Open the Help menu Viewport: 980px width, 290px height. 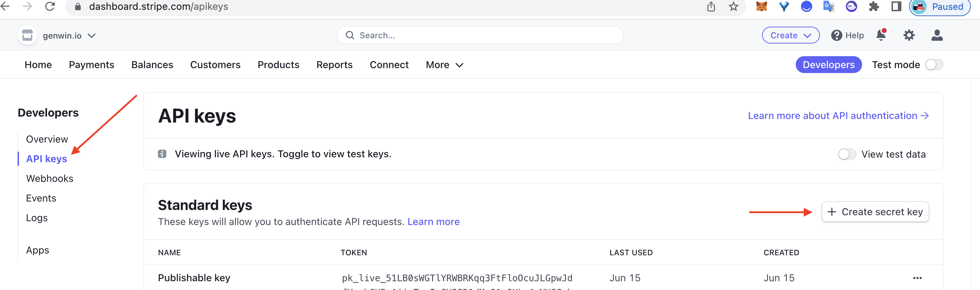point(847,35)
